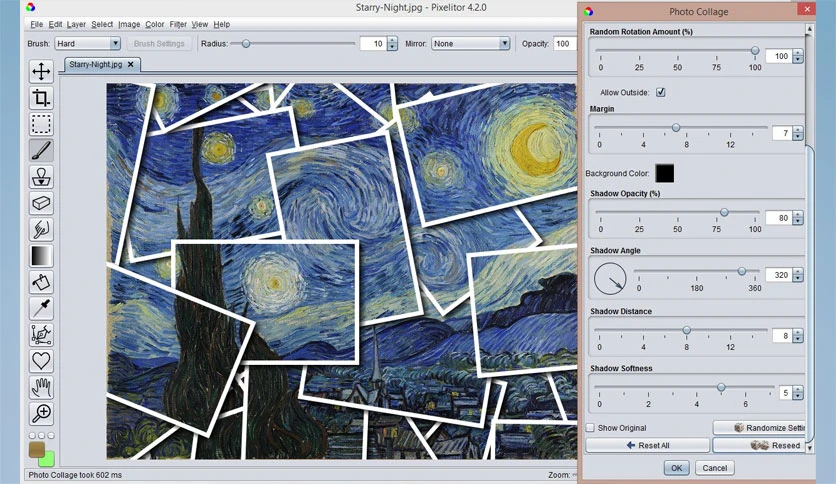The height and width of the screenshot is (484, 836).
Task: Click the Starry Night canvas image
Action: (341, 271)
